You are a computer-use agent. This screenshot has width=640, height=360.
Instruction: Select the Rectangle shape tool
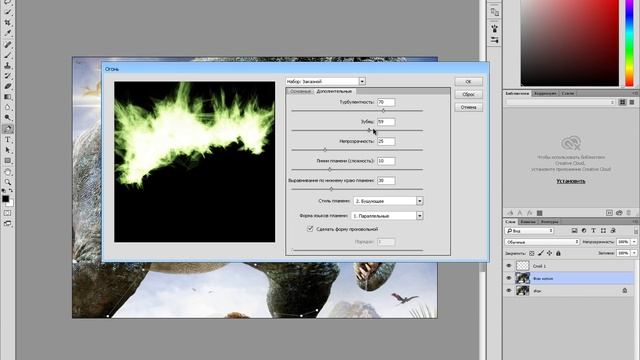7,161
